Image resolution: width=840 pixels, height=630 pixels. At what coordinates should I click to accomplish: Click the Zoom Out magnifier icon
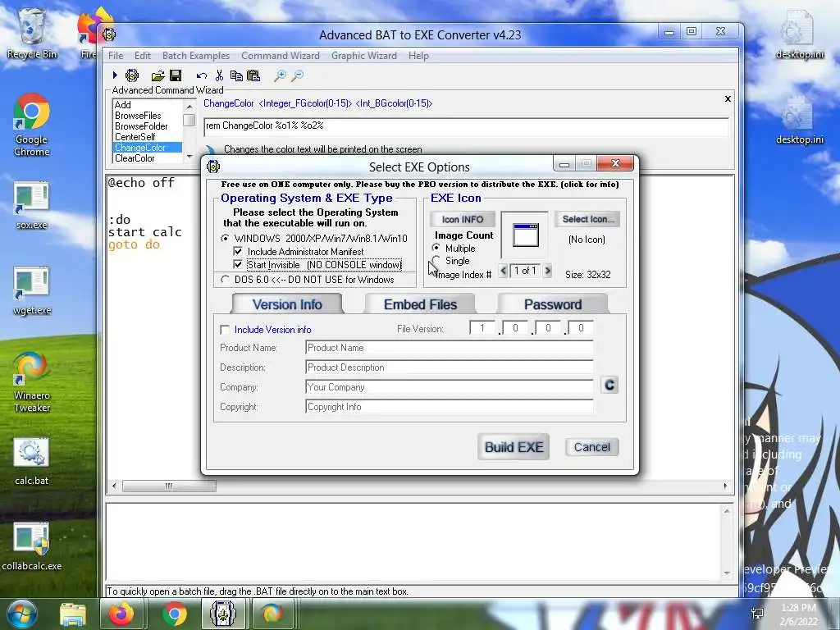pos(297,75)
